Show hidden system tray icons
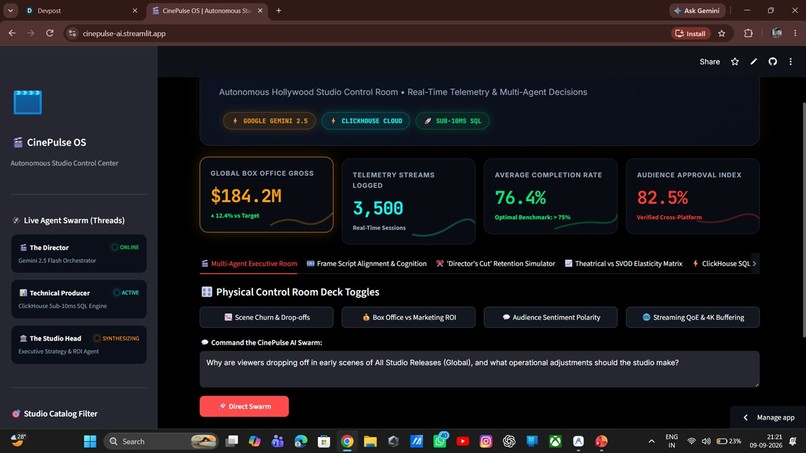806x453 pixels. click(x=651, y=441)
